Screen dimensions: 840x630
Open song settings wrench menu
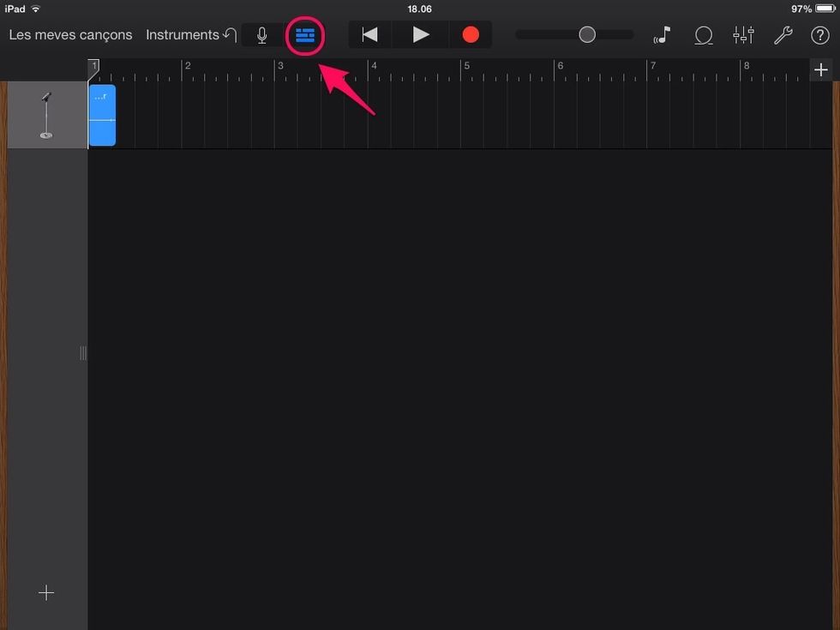pyautogui.click(x=783, y=35)
